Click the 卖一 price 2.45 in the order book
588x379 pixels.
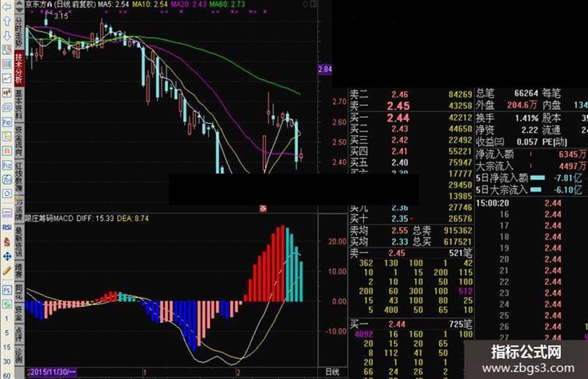(x=398, y=106)
